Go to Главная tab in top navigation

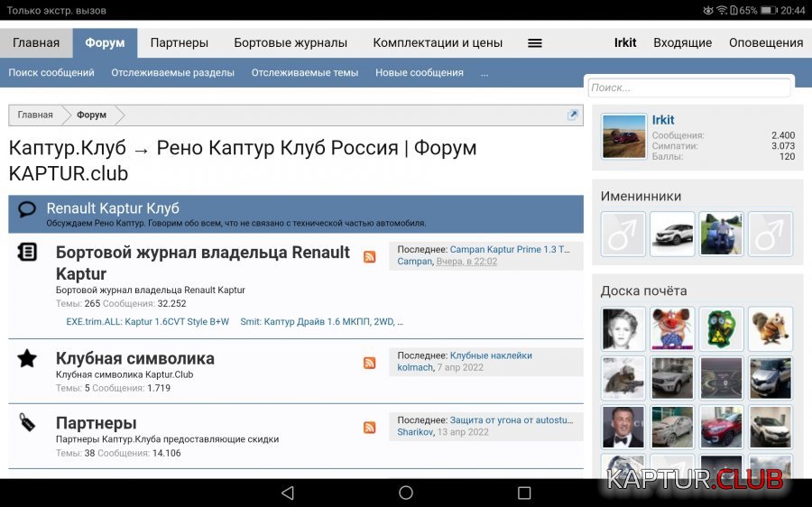(x=36, y=43)
